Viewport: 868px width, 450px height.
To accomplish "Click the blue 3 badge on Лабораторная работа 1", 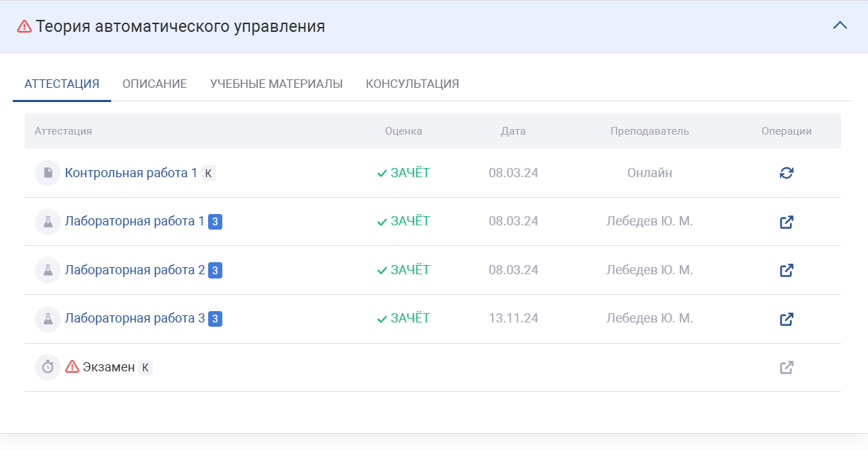I will [x=215, y=222].
